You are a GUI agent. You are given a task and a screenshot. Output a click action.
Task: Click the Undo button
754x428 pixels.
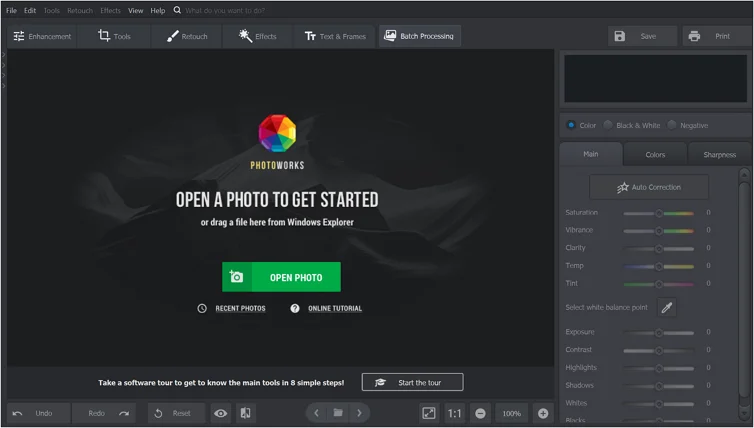tap(38, 413)
